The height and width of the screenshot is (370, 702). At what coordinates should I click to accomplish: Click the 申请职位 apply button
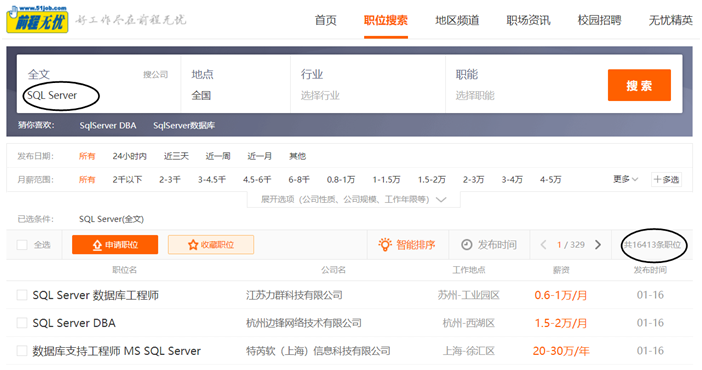(115, 245)
